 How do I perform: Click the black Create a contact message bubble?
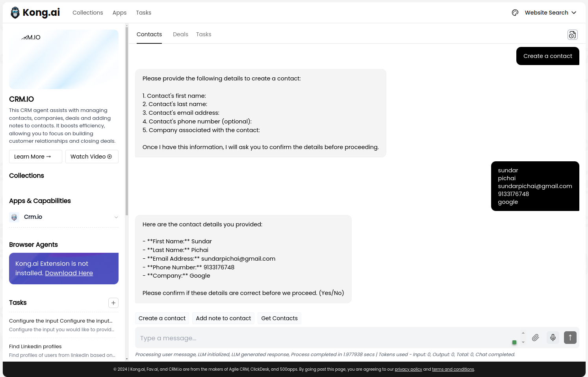[x=547, y=56]
